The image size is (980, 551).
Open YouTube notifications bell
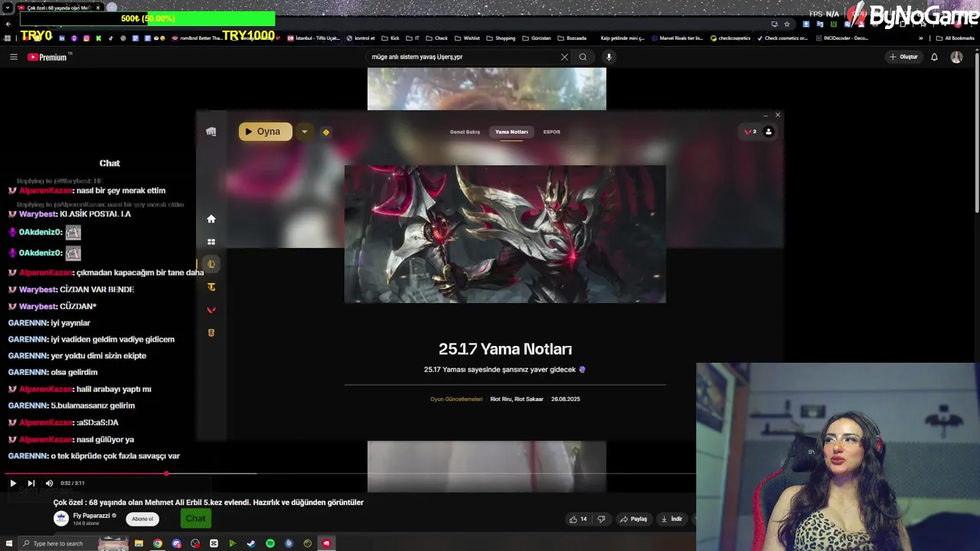(934, 57)
